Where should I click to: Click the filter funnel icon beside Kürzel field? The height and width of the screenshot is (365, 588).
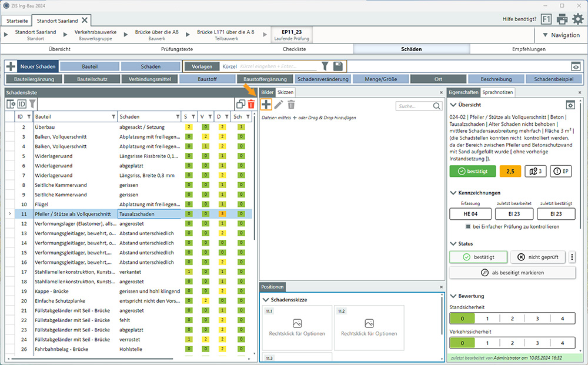(x=325, y=66)
